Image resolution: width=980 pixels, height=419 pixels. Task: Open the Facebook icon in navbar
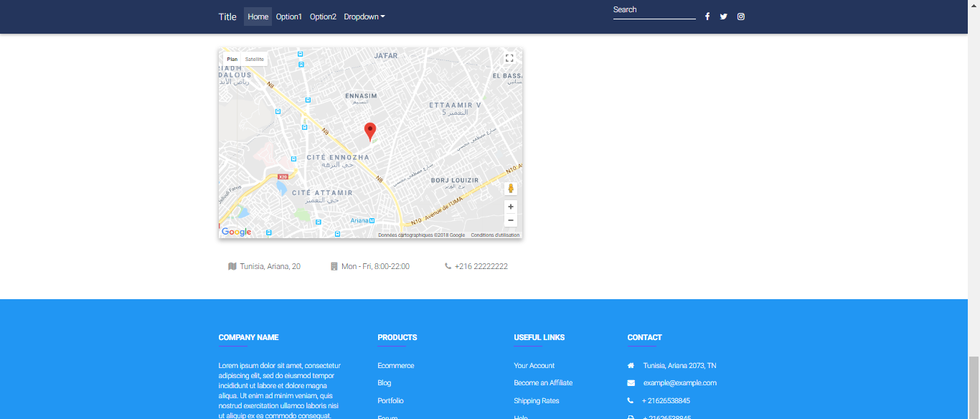(x=707, y=17)
